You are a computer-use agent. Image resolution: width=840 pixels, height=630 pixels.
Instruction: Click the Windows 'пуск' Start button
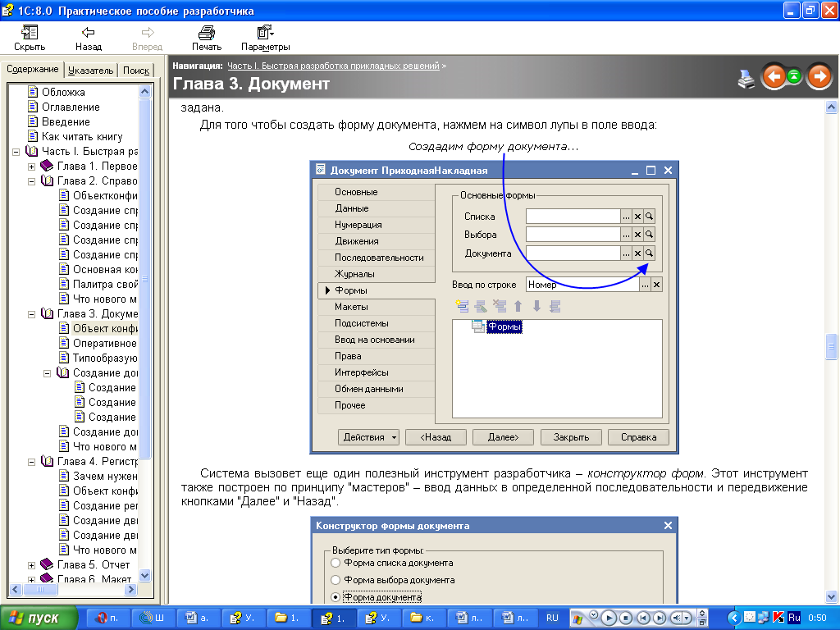[39, 618]
